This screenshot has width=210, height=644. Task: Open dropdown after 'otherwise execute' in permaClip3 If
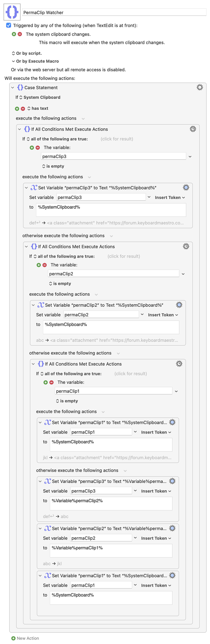click(112, 236)
